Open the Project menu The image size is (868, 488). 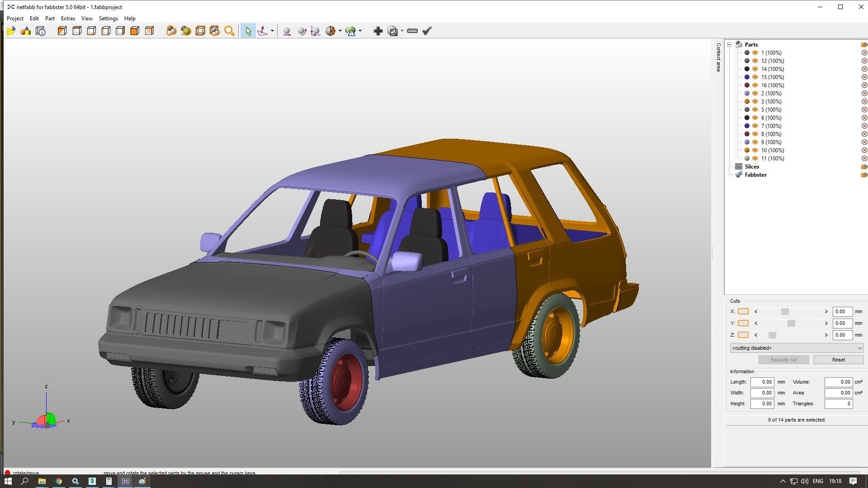[x=15, y=19]
